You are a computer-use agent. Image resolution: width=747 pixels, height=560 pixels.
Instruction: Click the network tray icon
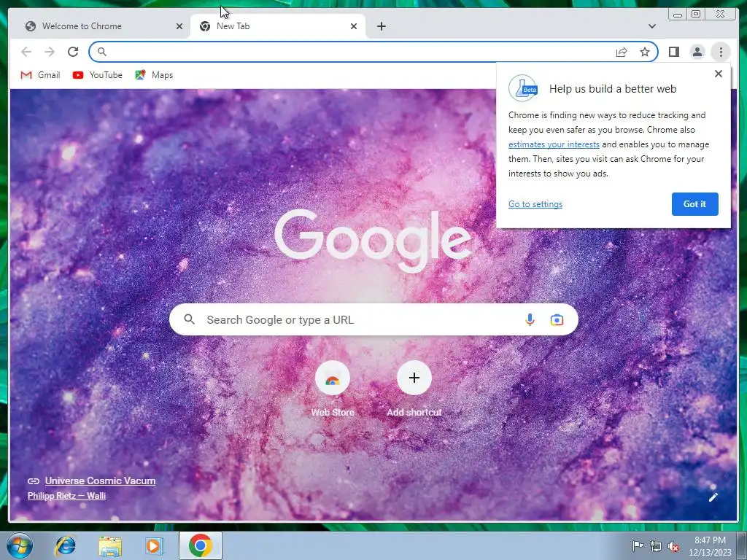(x=656, y=546)
